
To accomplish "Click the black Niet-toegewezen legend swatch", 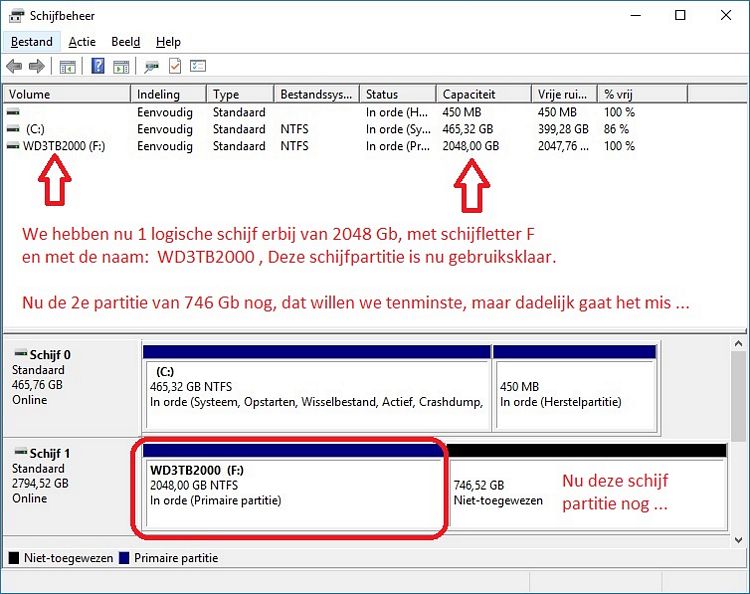I will pyautogui.click(x=14, y=558).
